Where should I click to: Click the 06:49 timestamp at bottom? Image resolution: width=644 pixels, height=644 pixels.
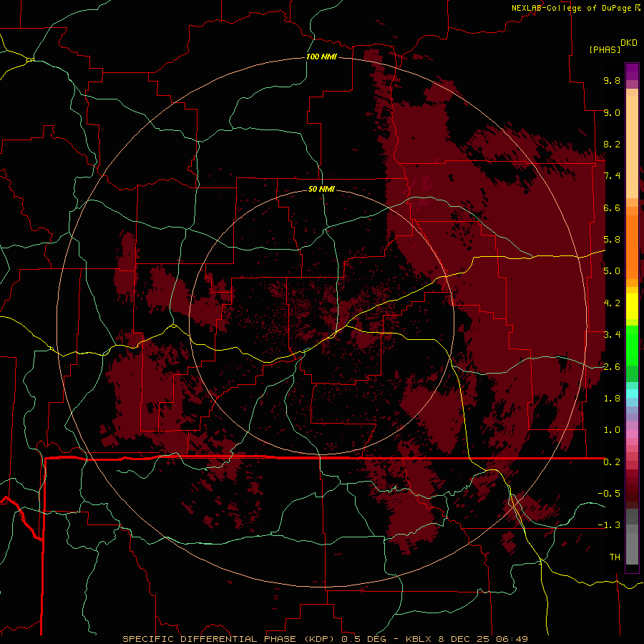(512, 639)
